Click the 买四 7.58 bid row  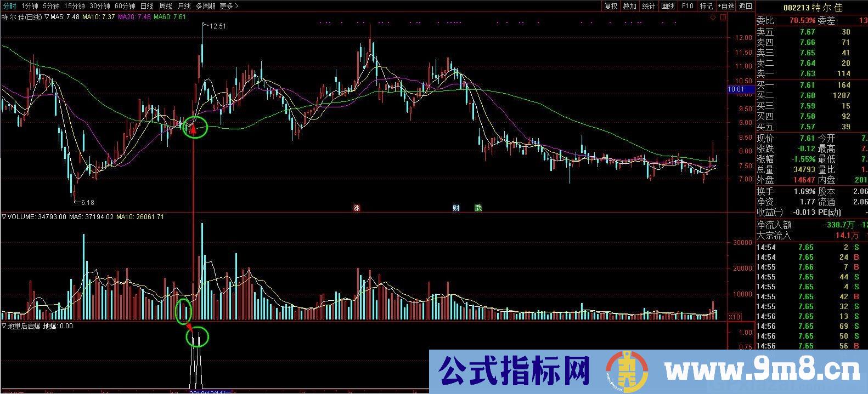[x=811, y=116]
